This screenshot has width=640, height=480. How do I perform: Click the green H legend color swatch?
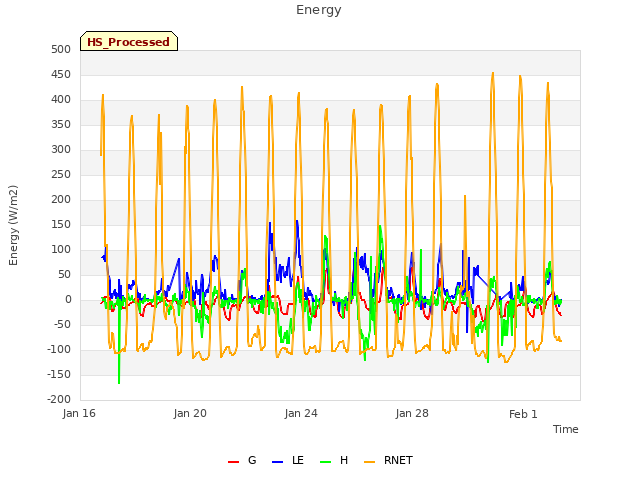click(x=325, y=462)
